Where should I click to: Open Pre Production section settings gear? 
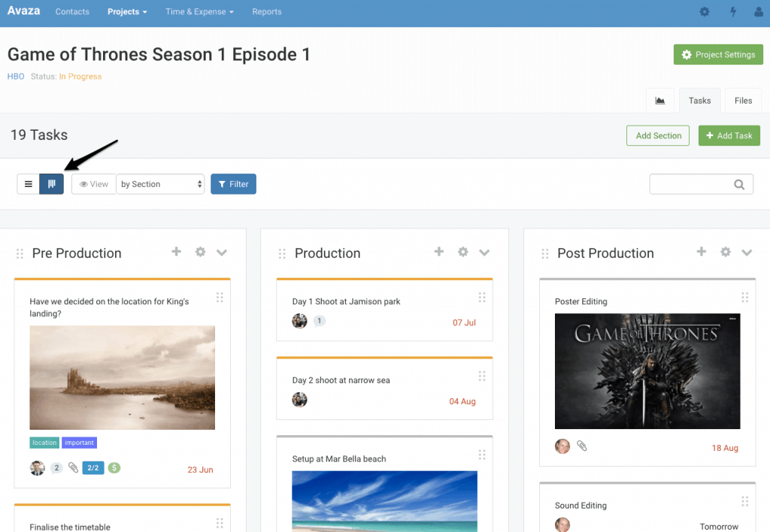[x=200, y=252]
